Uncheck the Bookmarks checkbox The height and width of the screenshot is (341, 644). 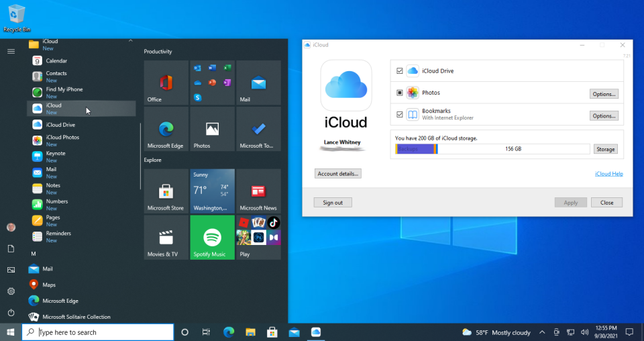[400, 115]
